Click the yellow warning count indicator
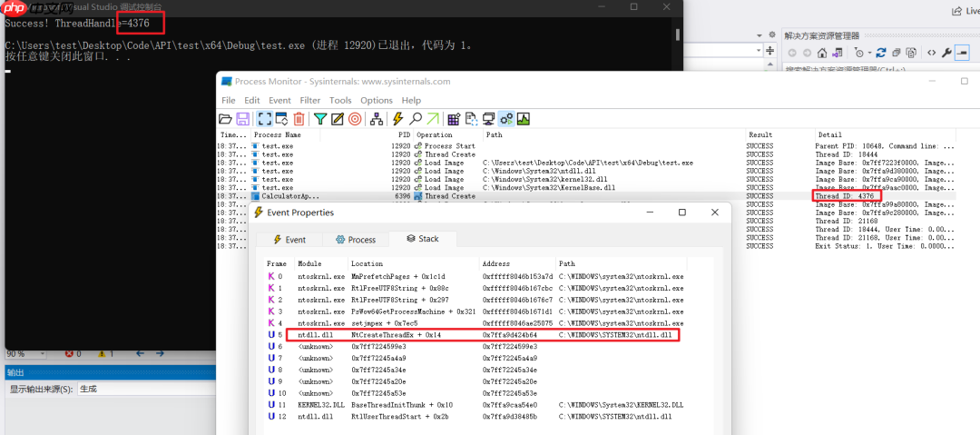Screen dimensions: 980x435 105,354
